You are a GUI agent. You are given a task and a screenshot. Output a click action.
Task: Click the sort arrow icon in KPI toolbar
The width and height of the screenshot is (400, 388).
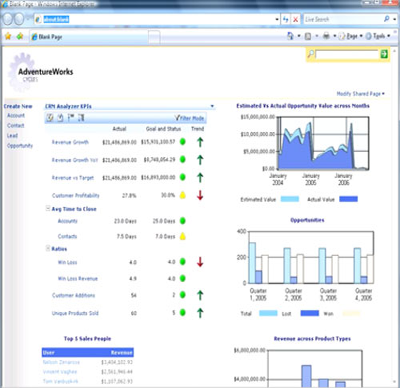[81, 117]
